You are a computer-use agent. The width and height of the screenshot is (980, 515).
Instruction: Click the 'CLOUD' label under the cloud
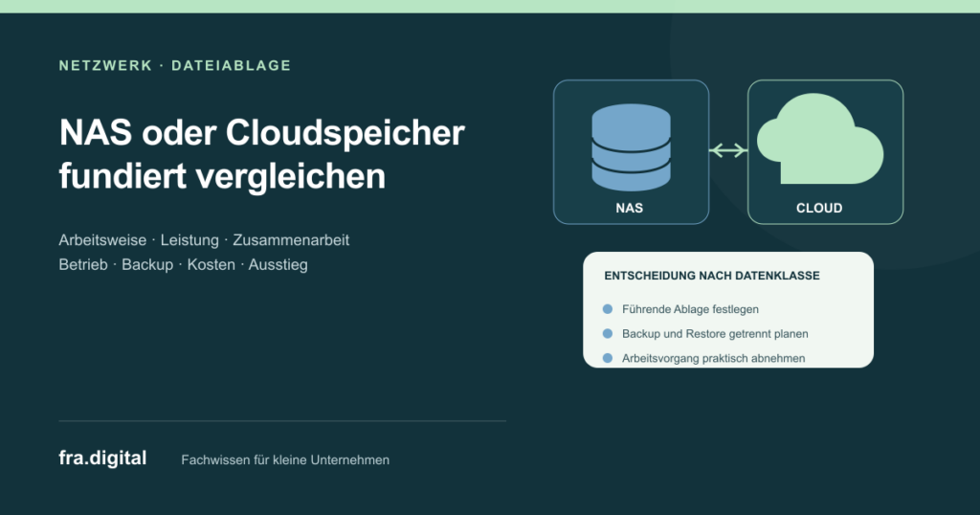coord(819,208)
